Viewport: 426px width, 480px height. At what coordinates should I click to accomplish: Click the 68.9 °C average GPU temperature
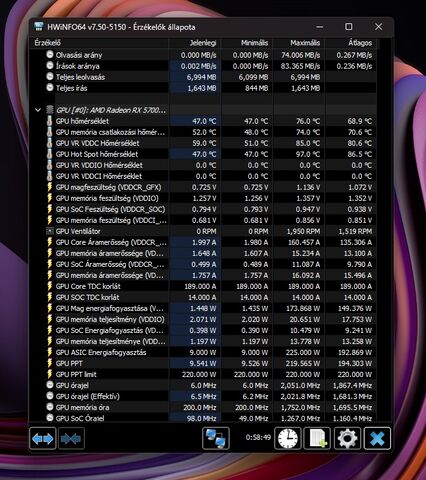pyautogui.click(x=360, y=121)
